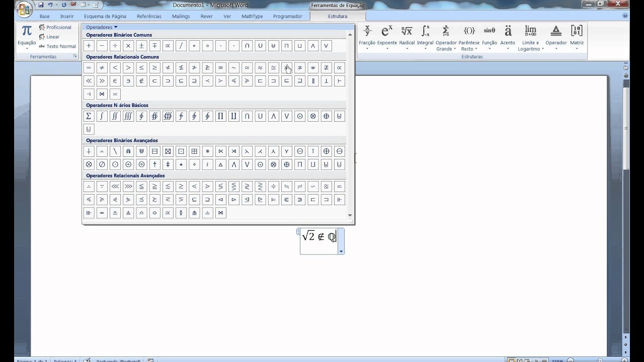Insert the division sign ÷ from common binary operators
Viewport: 644px width, 362px height.
(115, 46)
